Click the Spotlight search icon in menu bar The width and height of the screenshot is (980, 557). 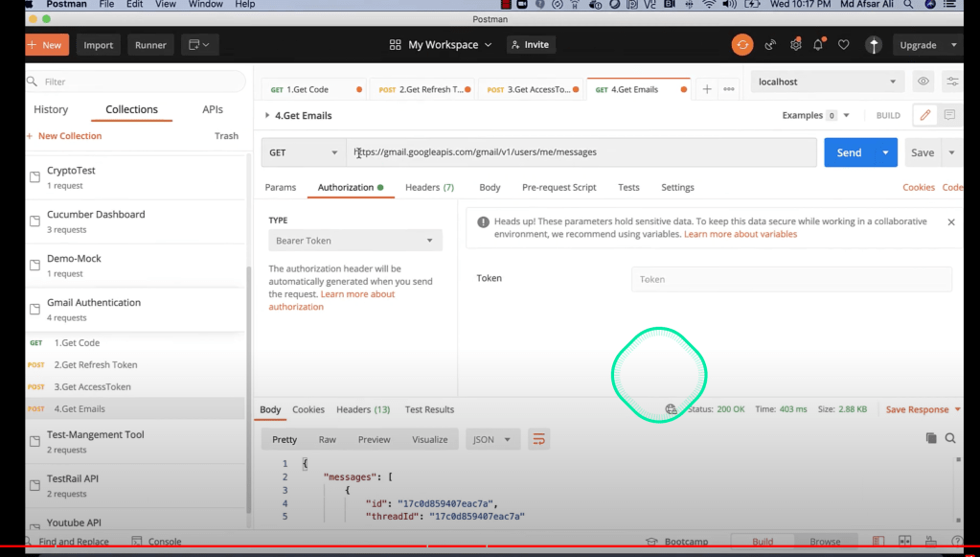click(x=907, y=5)
